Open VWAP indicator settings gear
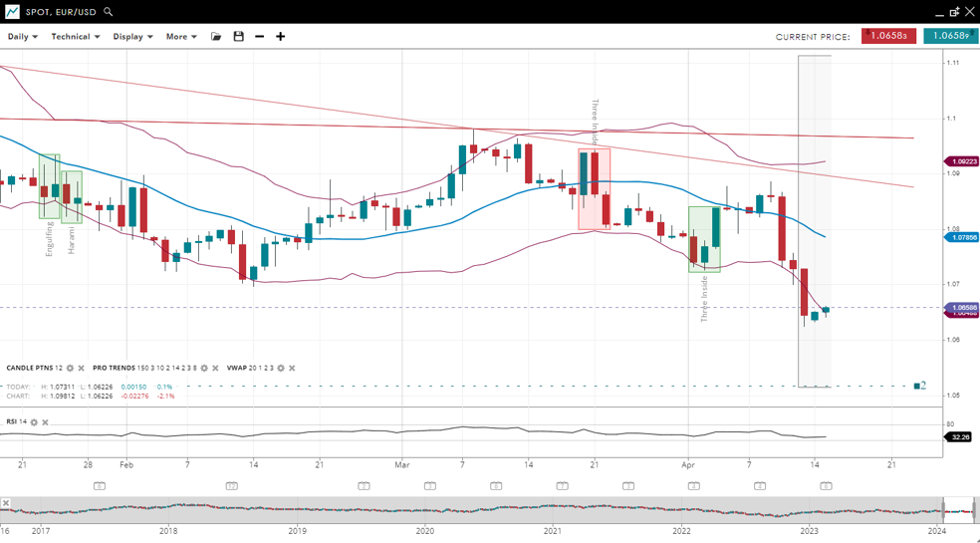Screen dimensions: 980x543 point(280,369)
